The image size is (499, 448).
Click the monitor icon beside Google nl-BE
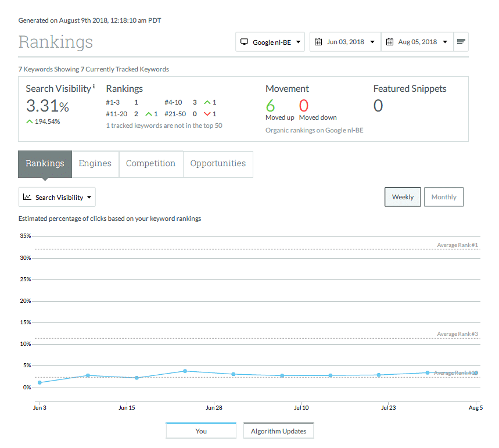click(x=244, y=42)
